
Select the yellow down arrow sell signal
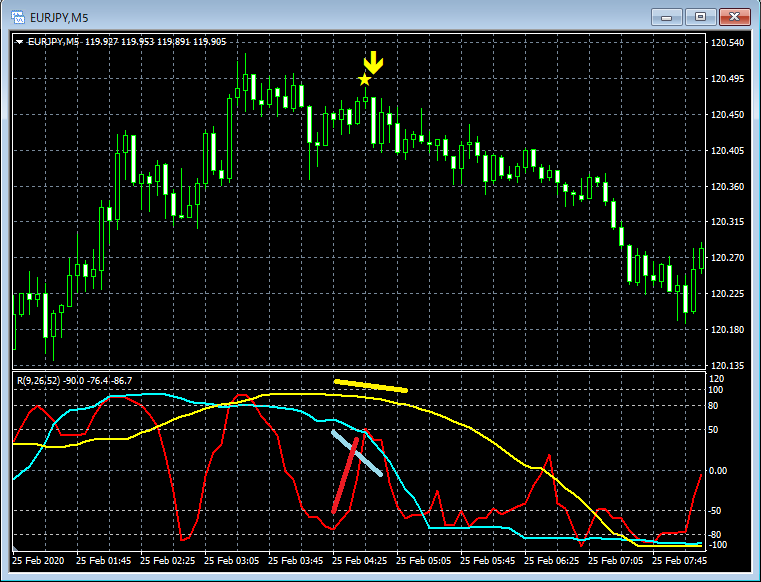[x=373, y=63]
